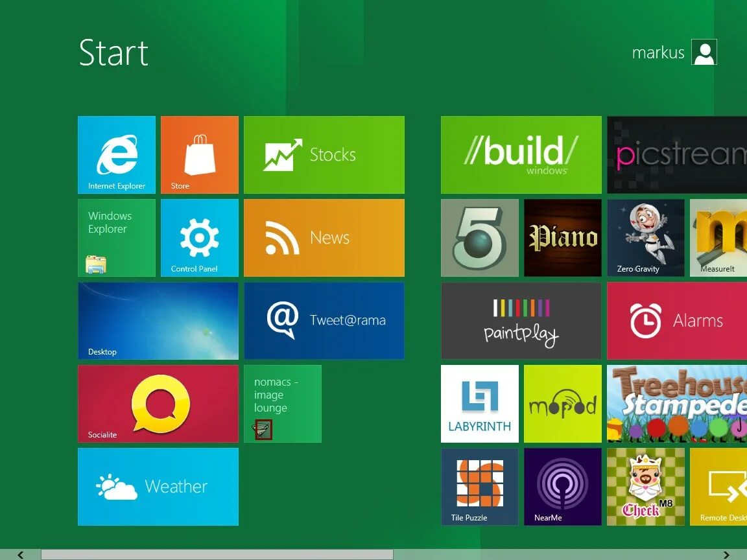The height and width of the screenshot is (560, 747).
Task: Open the number 5 game tile
Action: 480,238
